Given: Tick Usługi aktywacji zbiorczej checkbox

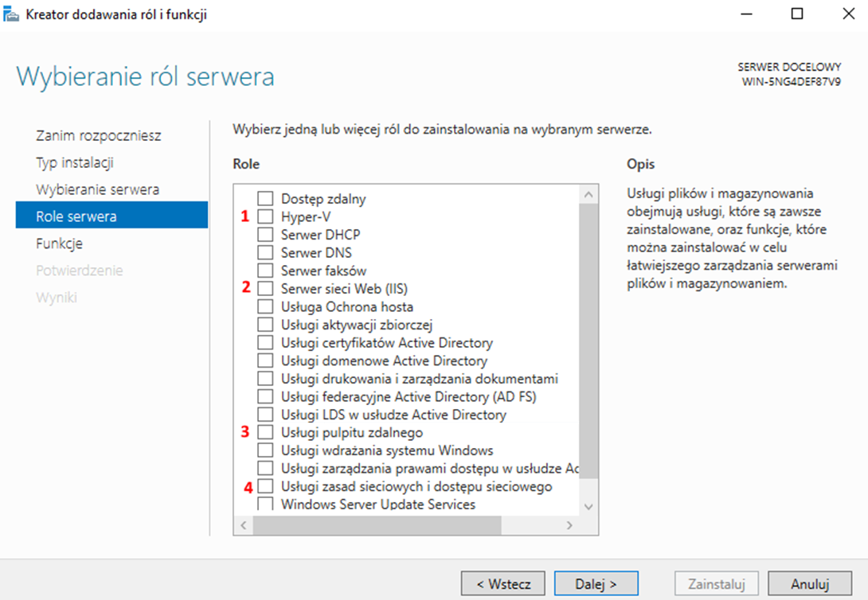Looking at the screenshot, I should (x=265, y=324).
